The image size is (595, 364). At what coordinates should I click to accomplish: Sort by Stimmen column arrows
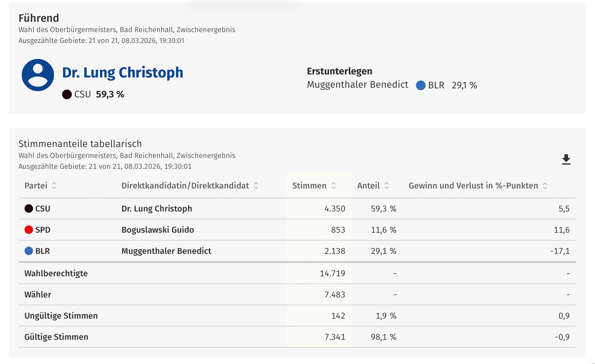click(x=334, y=185)
